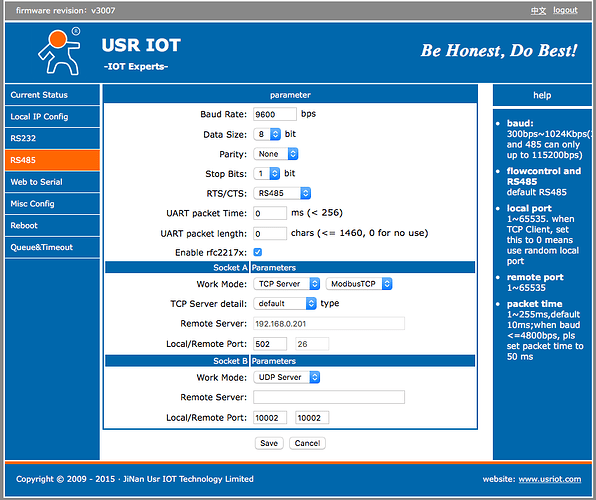Click the Baud Rate input field
This screenshot has height=500, width=596.
point(275,114)
